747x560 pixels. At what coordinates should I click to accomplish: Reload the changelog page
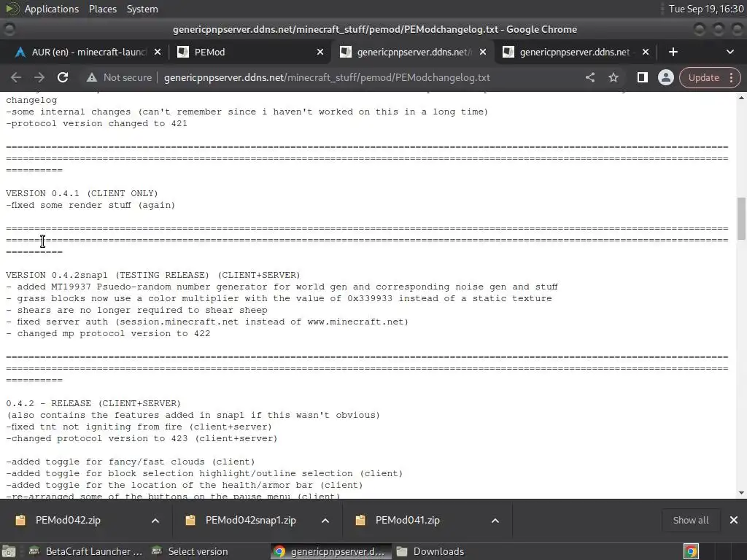click(x=63, y=77)
